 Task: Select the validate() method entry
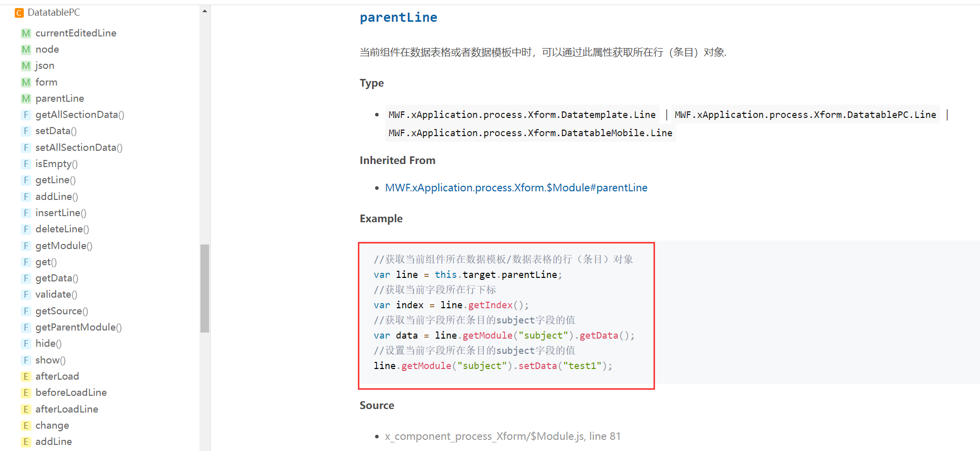click(x=56, y=295)
